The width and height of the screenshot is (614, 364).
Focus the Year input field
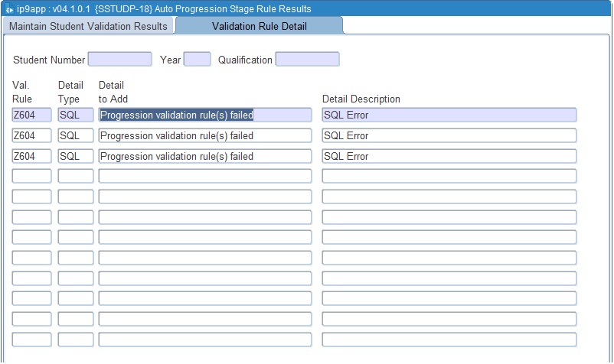click(197, 60)
